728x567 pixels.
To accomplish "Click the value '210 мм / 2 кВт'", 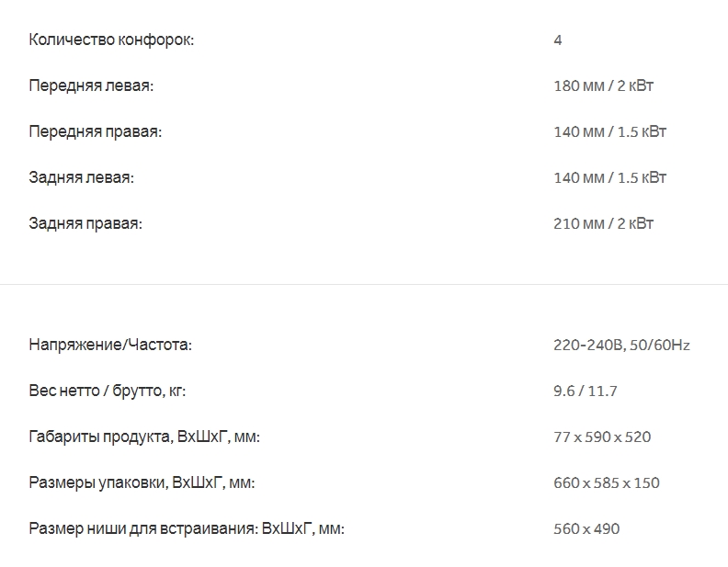I will point(603,223).
